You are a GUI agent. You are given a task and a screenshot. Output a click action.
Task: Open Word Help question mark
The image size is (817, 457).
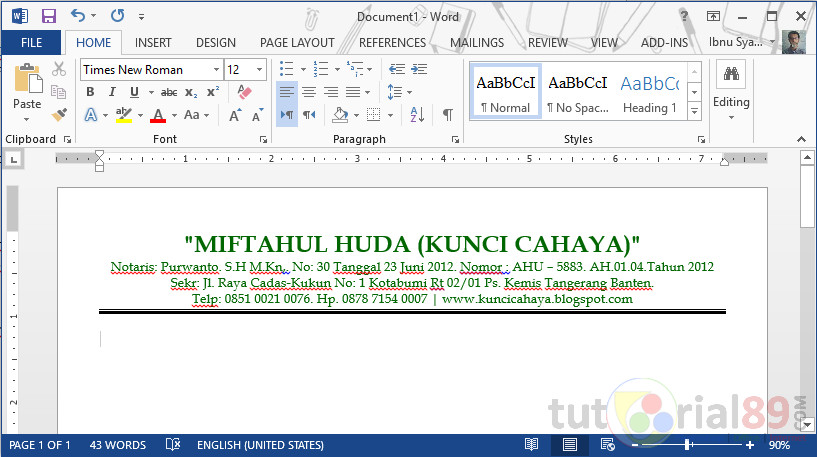pyautogui.click(x=684, y=16)
